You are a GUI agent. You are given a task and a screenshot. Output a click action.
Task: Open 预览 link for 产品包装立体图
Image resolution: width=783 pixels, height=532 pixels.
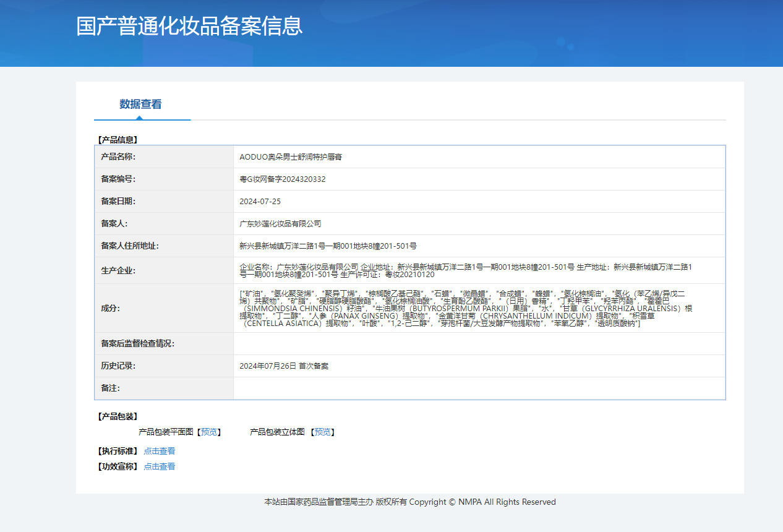click(322, 432)
